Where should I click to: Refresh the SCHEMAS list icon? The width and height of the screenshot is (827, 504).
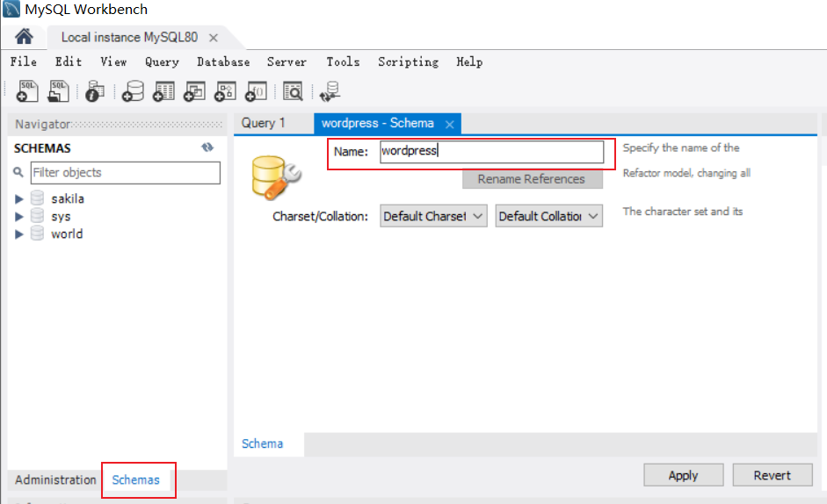tap(207, 148)
